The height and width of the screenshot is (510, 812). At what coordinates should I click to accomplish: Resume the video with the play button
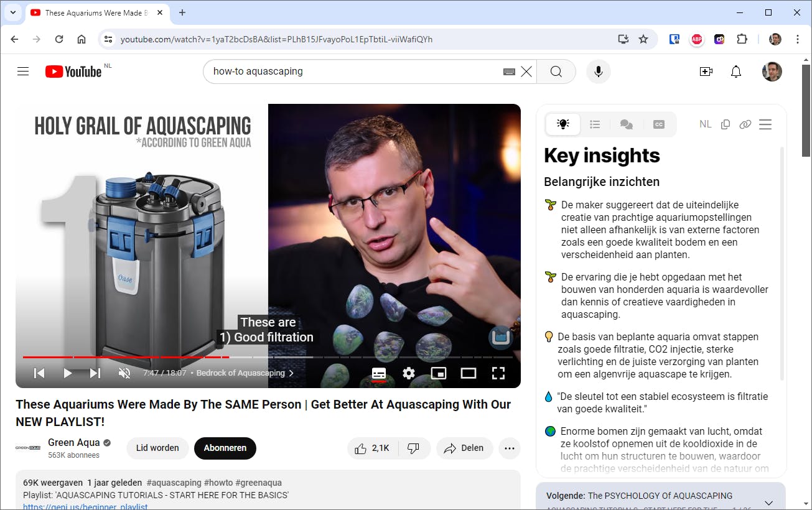click(68, 373)
